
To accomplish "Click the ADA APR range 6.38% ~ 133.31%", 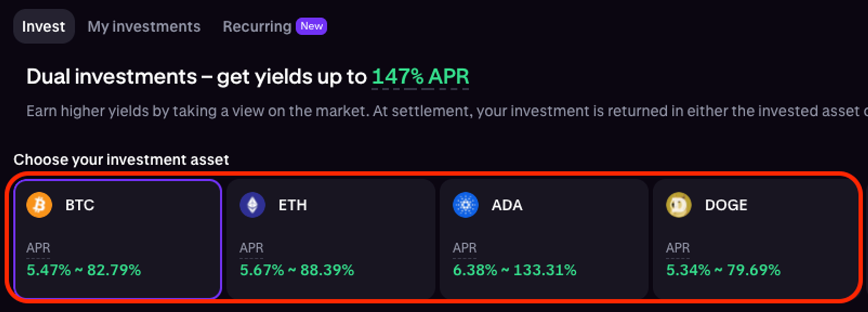I will click(x=514, y=270).
